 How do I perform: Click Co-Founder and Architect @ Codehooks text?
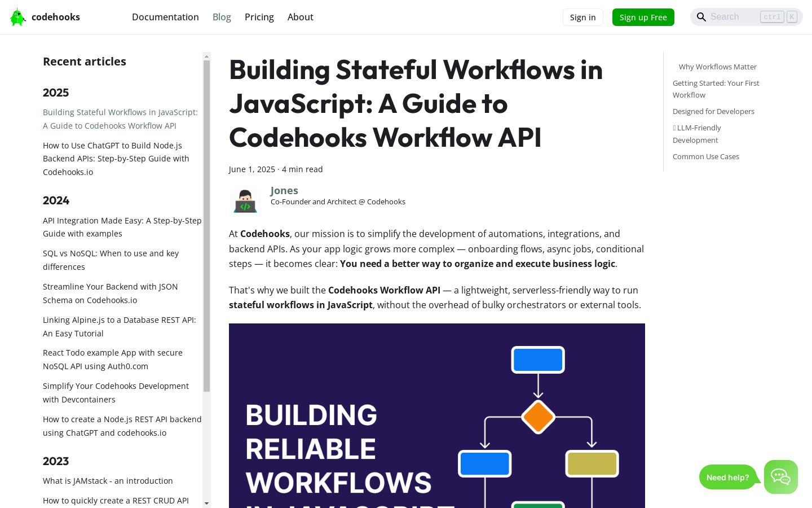tap(338, 202)
